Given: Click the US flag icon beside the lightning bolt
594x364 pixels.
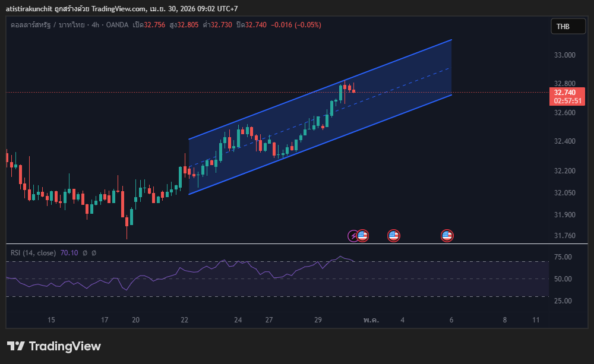Looking at the screenshot, I should coord(362,236).
